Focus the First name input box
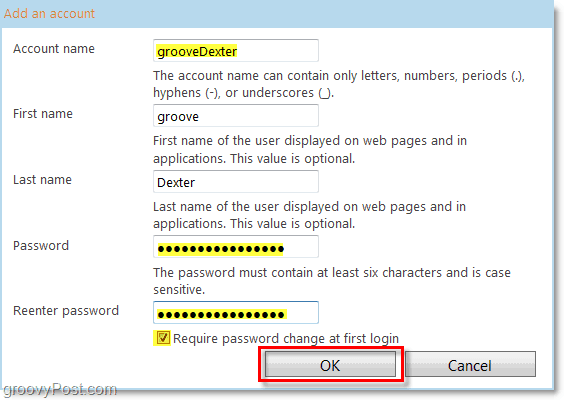This screenshot has width=564, height=400. point(236,116)
